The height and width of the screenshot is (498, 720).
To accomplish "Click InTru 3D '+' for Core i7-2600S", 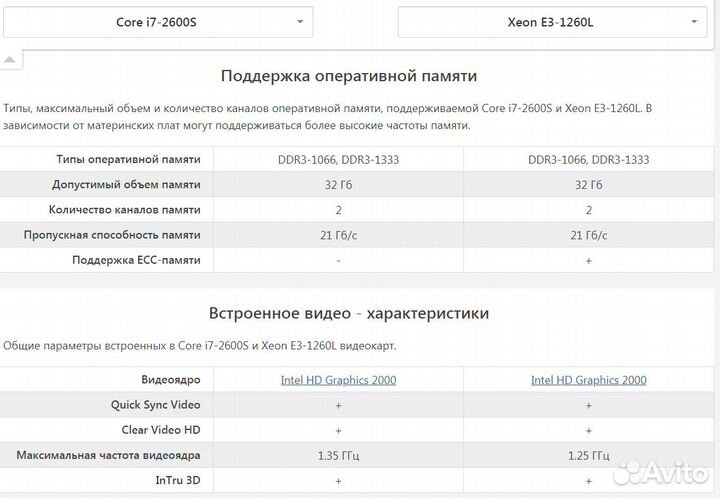I will click(x=338, y=481).
